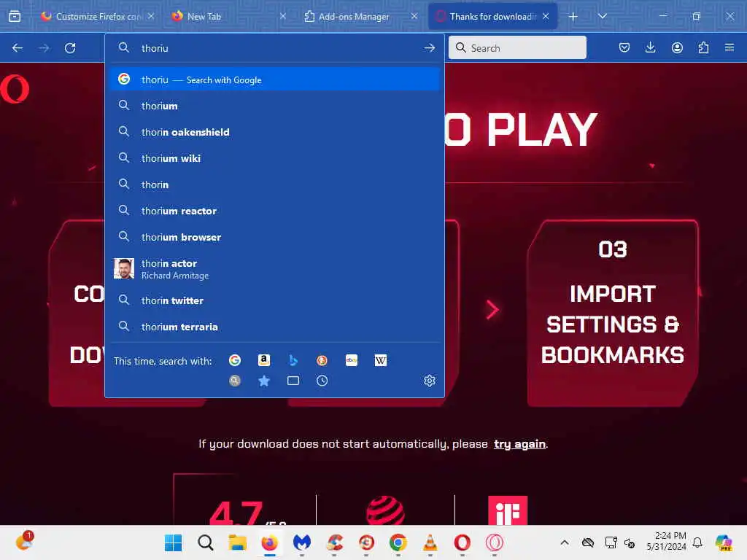Open the Firefox account menu
The image size is (747, 560).
point(677,47)
